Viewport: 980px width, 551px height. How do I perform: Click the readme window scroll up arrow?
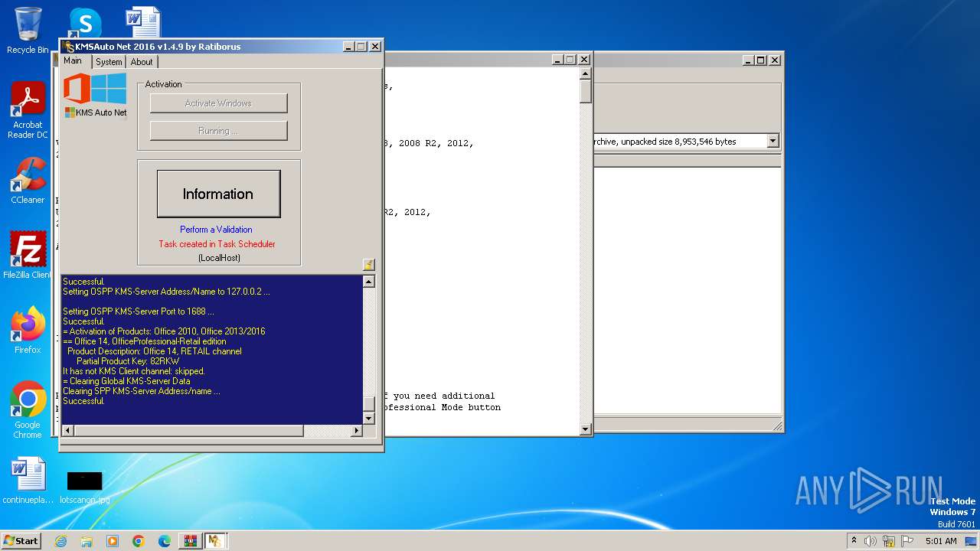coord(586,74)
